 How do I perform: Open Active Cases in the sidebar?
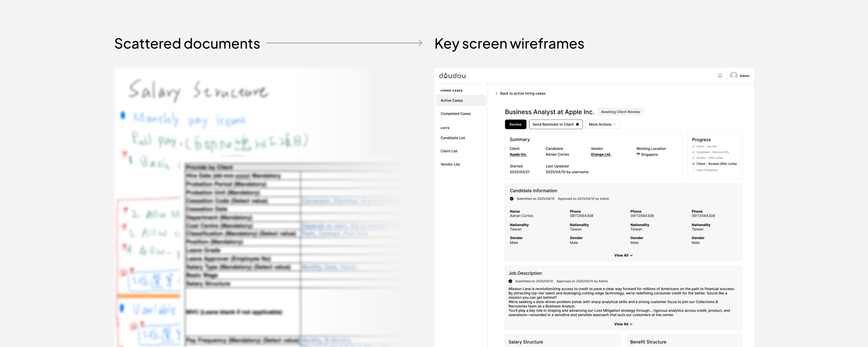(x=461, y=100)
